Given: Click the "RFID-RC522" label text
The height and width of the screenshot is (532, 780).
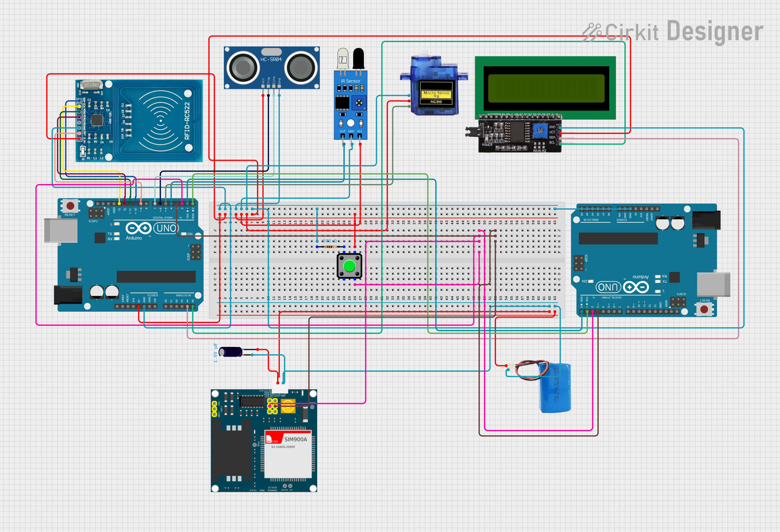Looking at the screenshot, I should click(187, 121).
